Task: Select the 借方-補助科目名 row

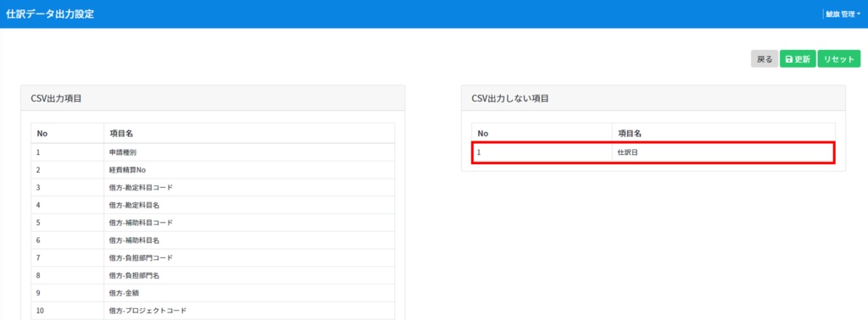Action: 213,240
